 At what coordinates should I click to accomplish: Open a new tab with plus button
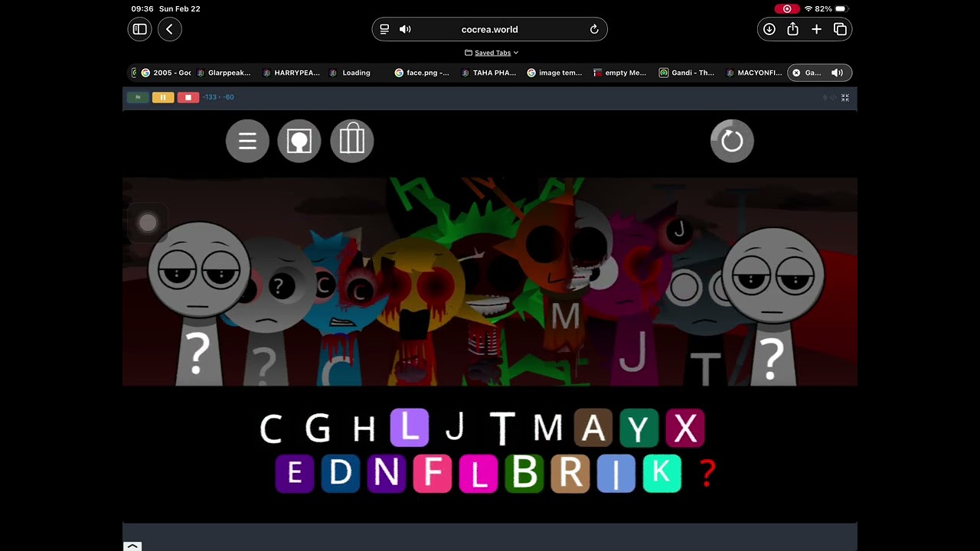click(x=816, y=29)
